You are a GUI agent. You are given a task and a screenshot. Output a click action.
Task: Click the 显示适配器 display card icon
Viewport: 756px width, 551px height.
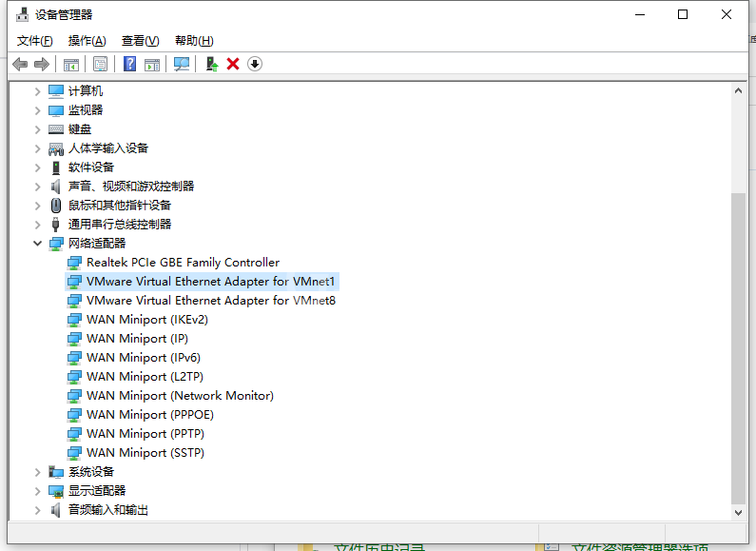tap(56, 491)
